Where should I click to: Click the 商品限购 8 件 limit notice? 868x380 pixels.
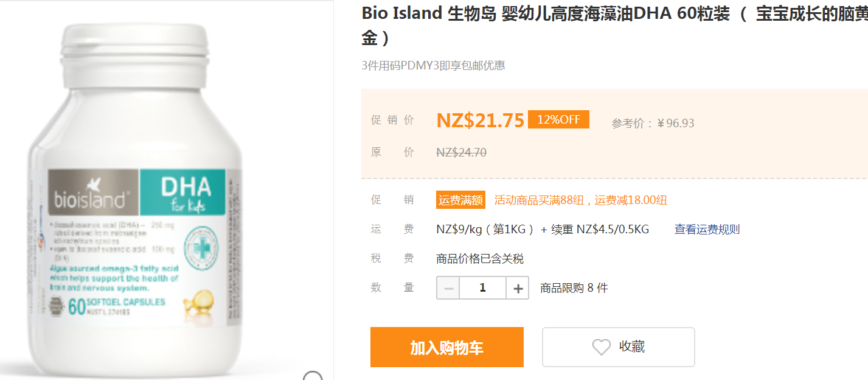pos(574,288)
